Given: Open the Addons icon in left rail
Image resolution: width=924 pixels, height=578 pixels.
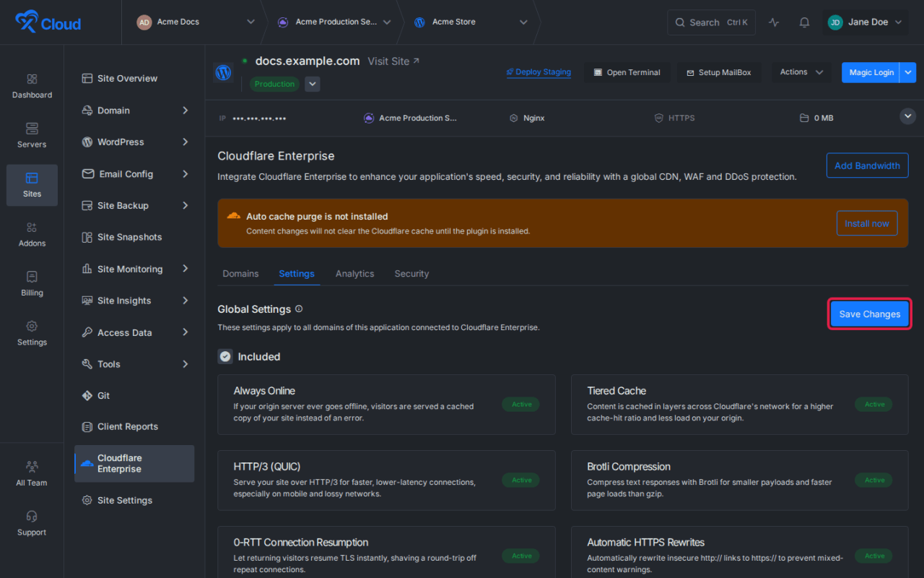Looking at the screenshot, I should (32, 227).
